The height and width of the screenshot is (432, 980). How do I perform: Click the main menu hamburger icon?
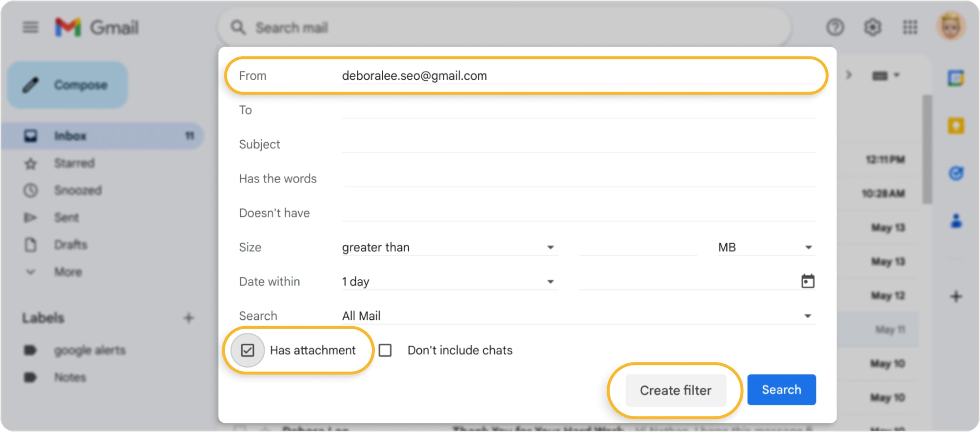(x=30, y=27)
